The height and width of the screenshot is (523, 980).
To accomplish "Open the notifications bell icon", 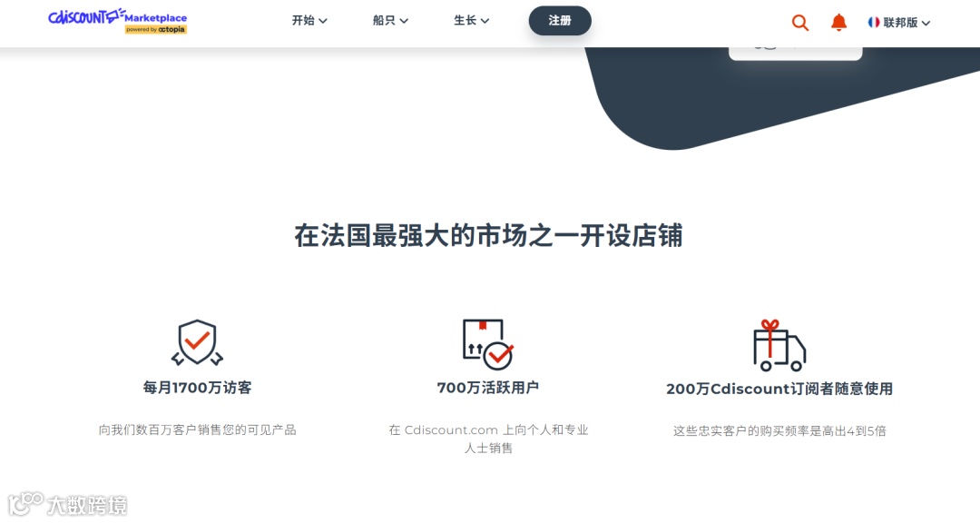I will [x=838, y=23].
